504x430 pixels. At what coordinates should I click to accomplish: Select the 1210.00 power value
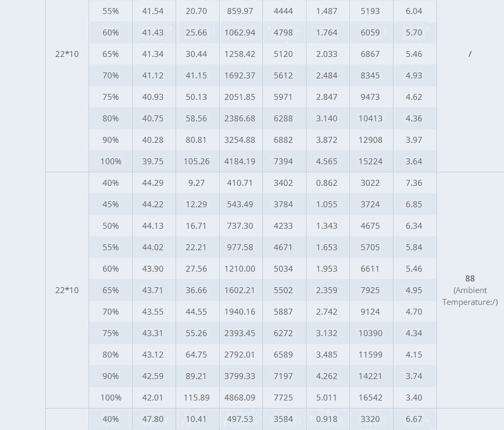coord(240,268)
